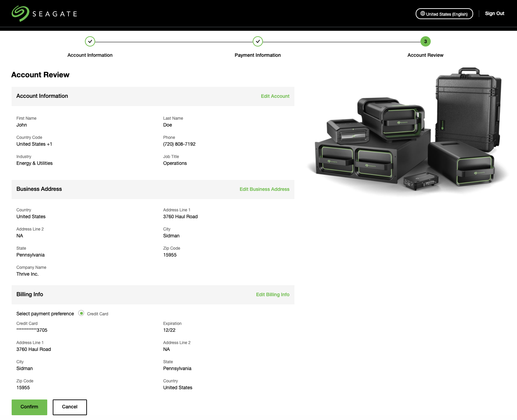Image resolution: width=517 pixels, height=420 pixels.
Task: Click job title value Operations
Action: (x=175, y=163)
